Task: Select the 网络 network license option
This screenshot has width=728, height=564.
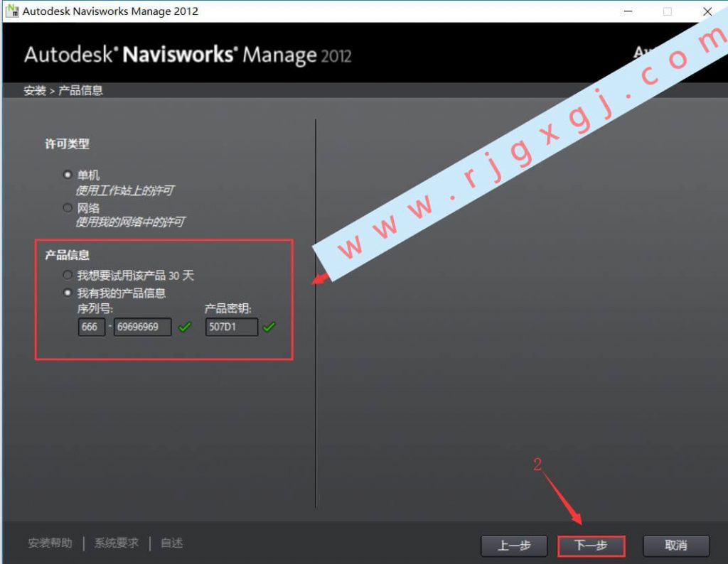Action: [68, 208]
